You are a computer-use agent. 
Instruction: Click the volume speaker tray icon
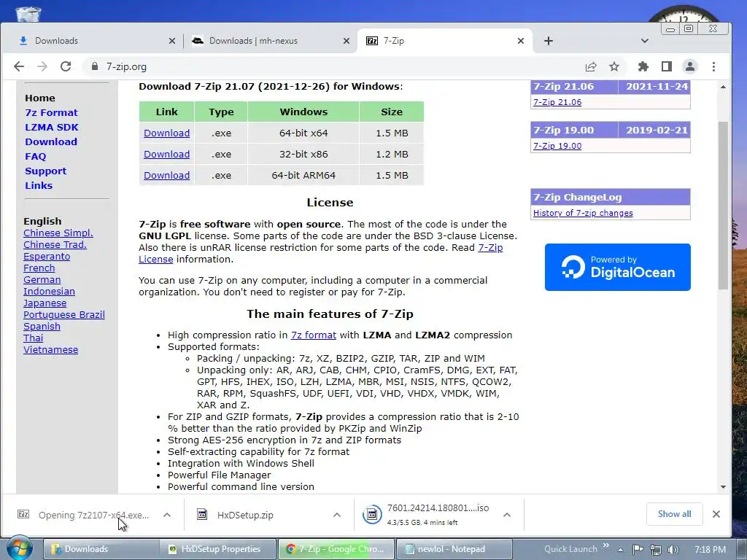click(673, 550)
